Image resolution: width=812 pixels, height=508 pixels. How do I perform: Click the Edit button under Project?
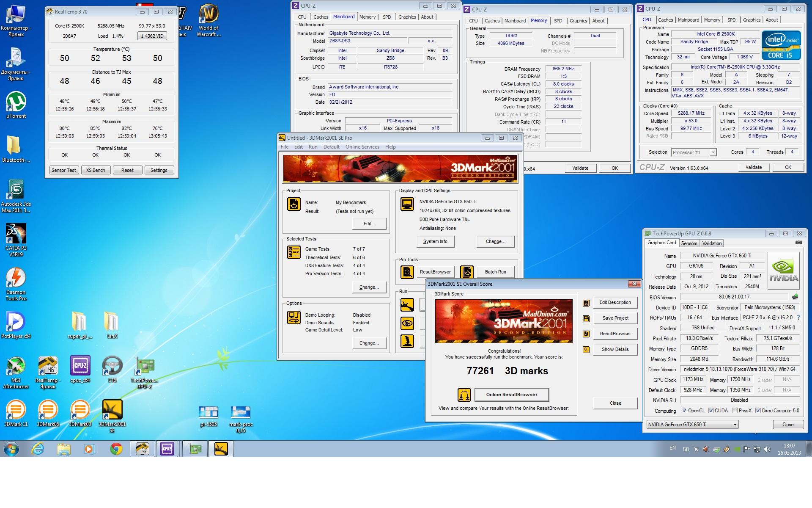[369, 224]
